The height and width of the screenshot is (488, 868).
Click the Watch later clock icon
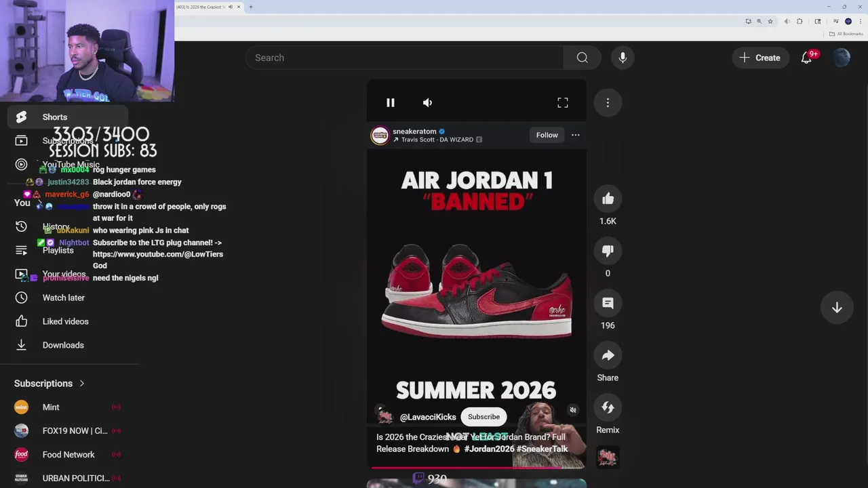22,298
